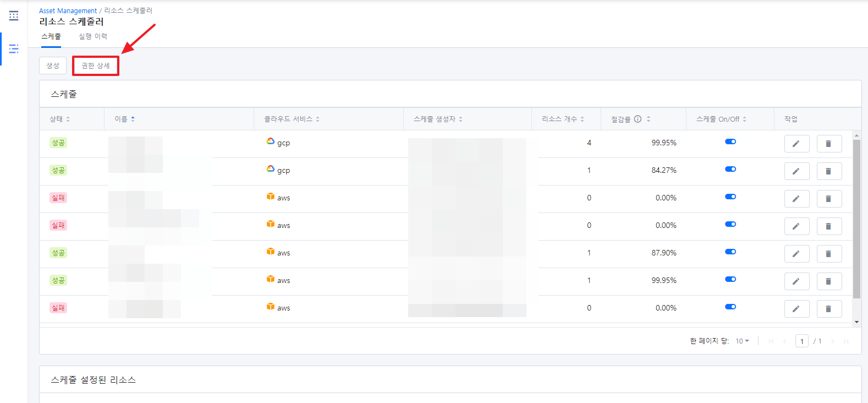Click trash icon on the last aws row
The width and height of the screenshot is (868, 403).
point(828,309)
